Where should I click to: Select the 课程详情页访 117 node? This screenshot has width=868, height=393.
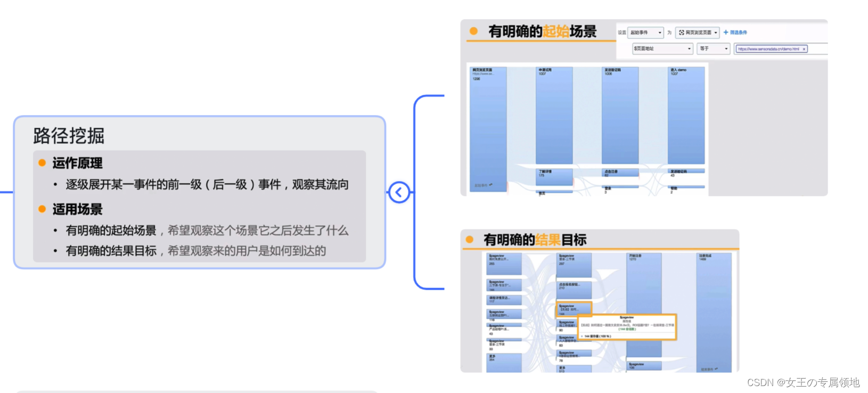point(504,300)
